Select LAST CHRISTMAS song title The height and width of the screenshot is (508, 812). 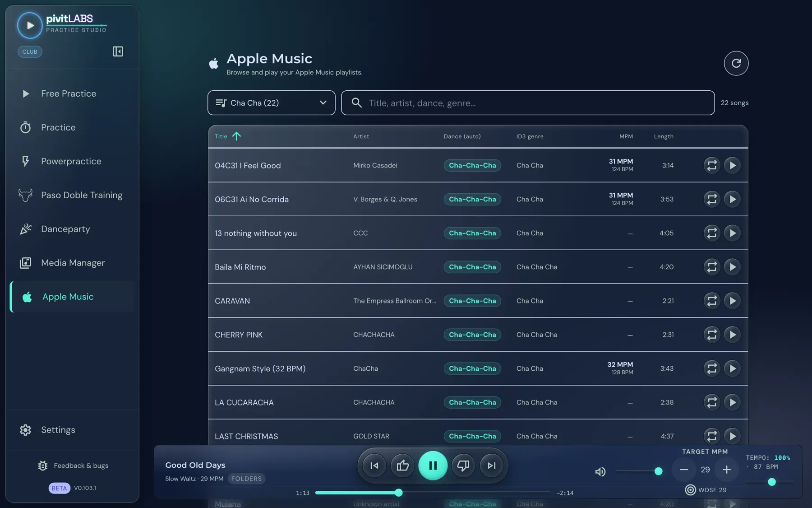coord(246,436)
